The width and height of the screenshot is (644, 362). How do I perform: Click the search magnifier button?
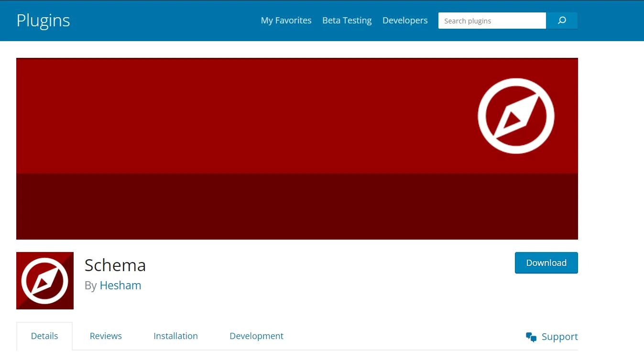[562, 21]
